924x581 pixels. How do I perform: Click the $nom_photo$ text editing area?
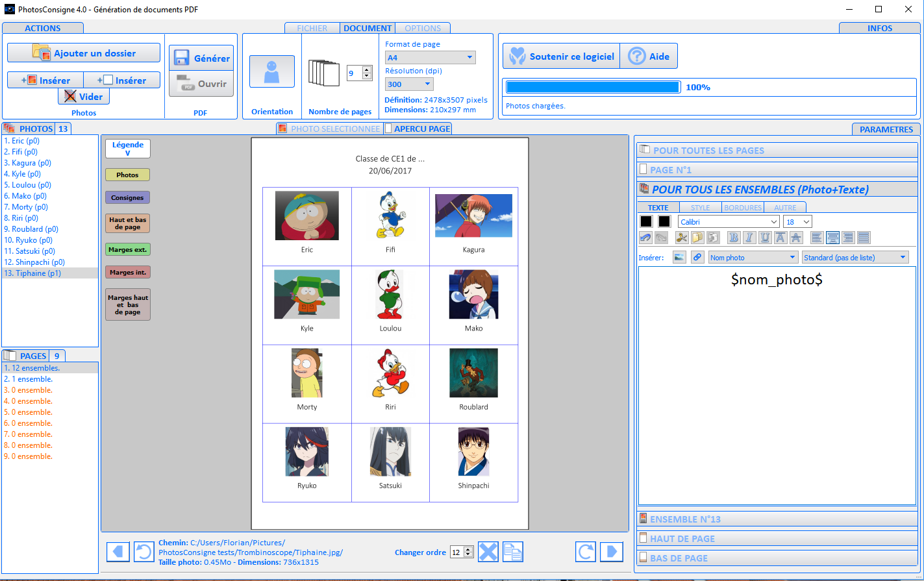(777, 386)
